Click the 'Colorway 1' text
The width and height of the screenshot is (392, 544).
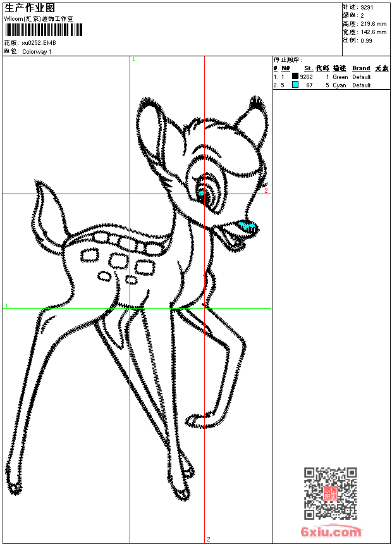click(x=37, y=52)
